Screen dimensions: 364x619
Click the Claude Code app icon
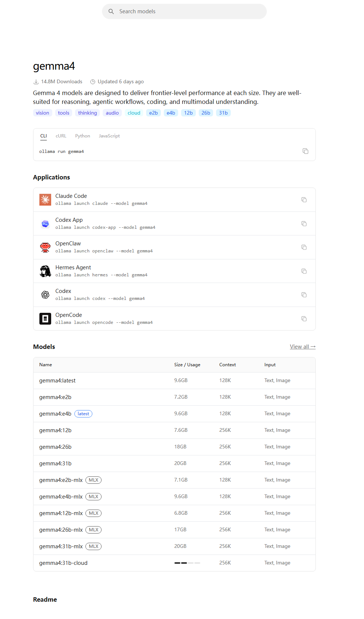[x=45, y=200]
